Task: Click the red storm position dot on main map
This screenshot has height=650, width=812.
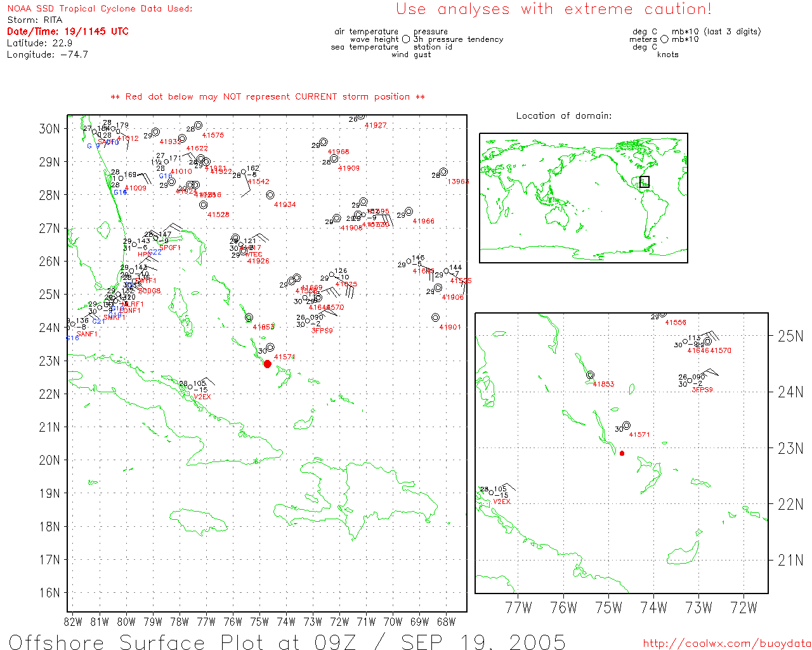Action: click(267, 364)
